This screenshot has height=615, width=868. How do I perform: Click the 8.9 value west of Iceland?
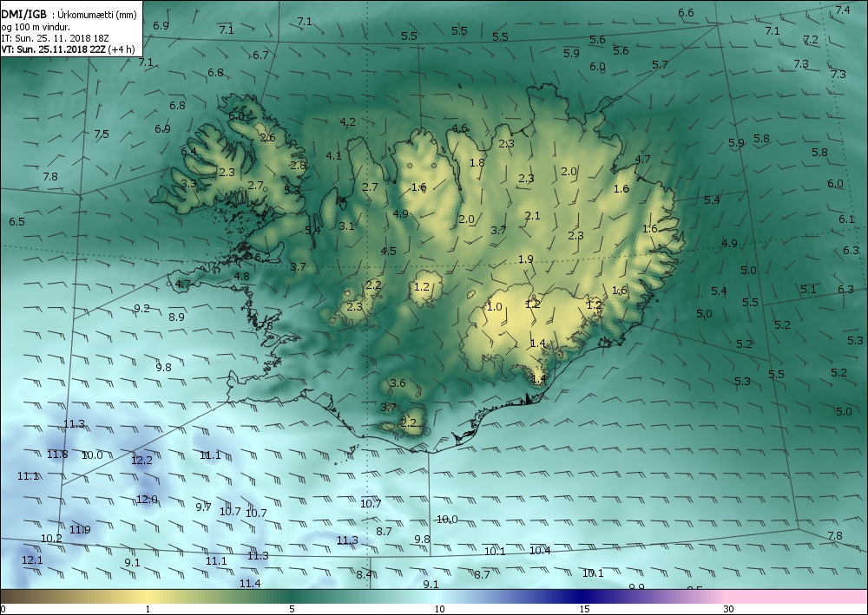[176, 317]
